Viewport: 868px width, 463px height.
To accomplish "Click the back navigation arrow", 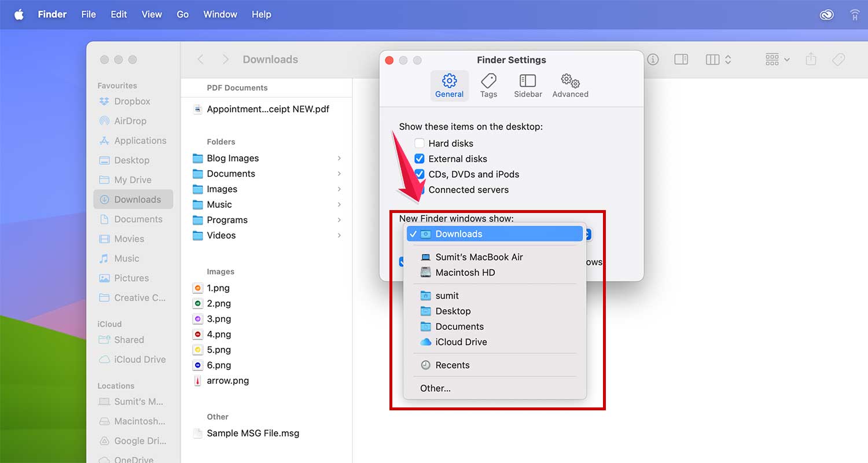I will point(200,59).
